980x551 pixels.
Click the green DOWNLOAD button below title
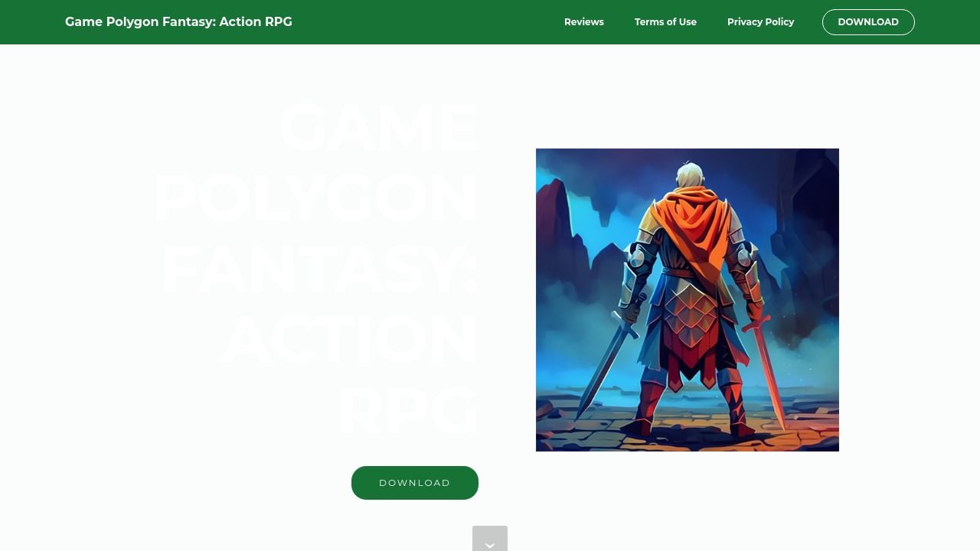415,483
